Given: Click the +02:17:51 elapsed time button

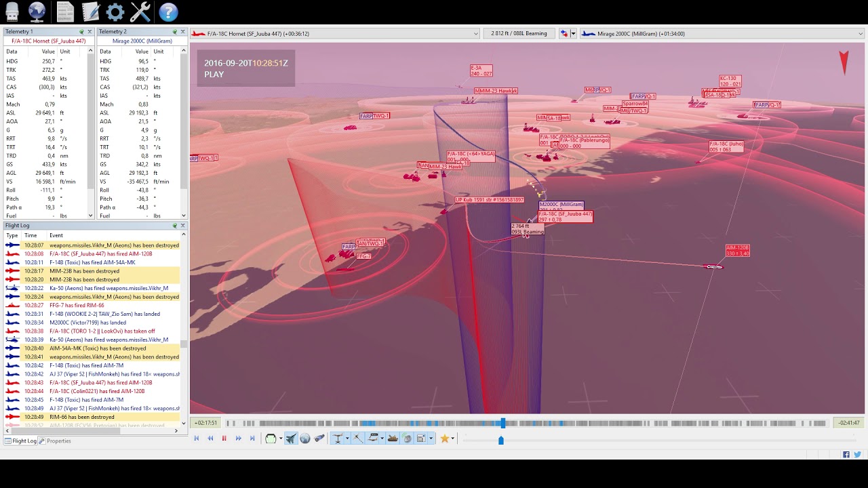Looking at the screenshot, I should [205, 423].
